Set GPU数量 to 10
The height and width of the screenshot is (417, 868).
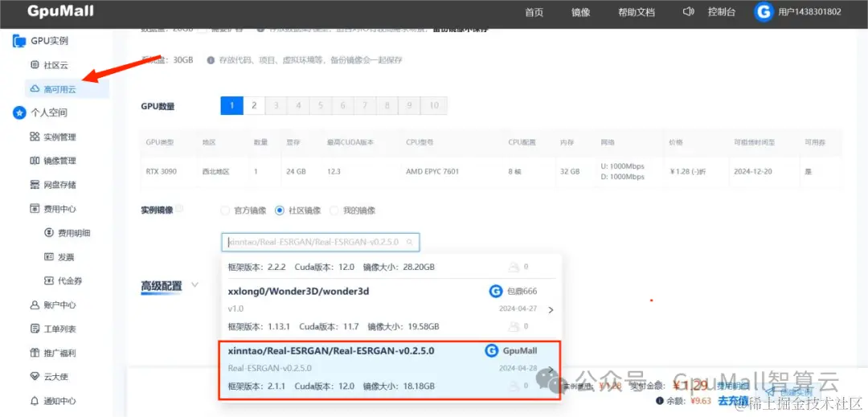point(434,105)
